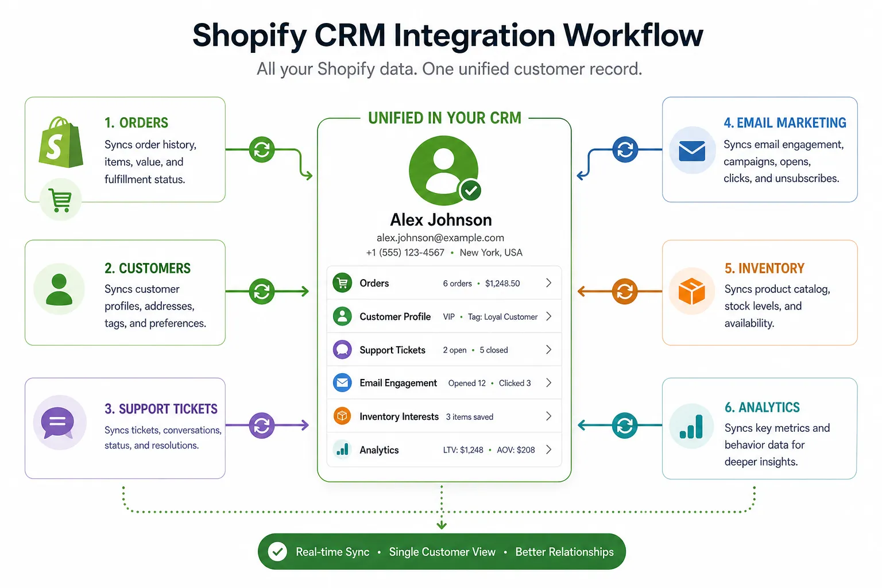Image resolution: width=882 pixels, height=588 pixels.
Task: Click the bar chart icon in Analytics card
Action: click(x=692, y=426)
